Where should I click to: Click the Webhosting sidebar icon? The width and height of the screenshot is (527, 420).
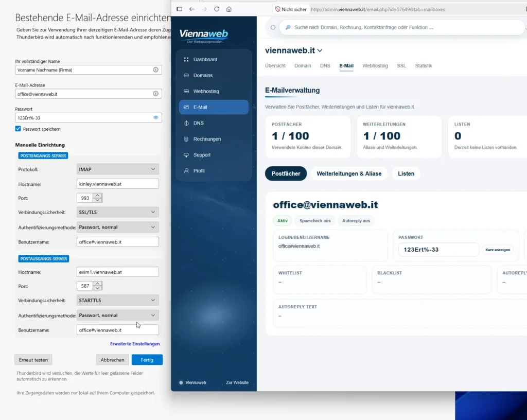[x=186, y=91]
